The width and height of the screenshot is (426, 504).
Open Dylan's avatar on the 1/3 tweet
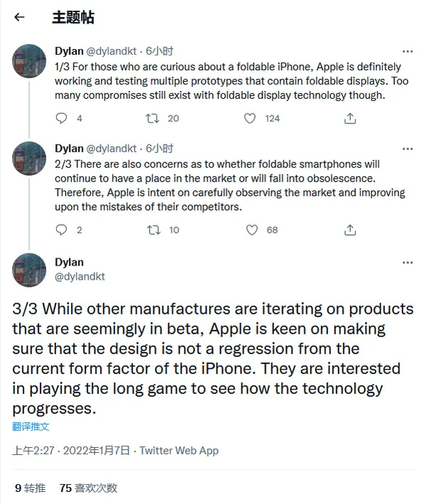coord(30,62)
